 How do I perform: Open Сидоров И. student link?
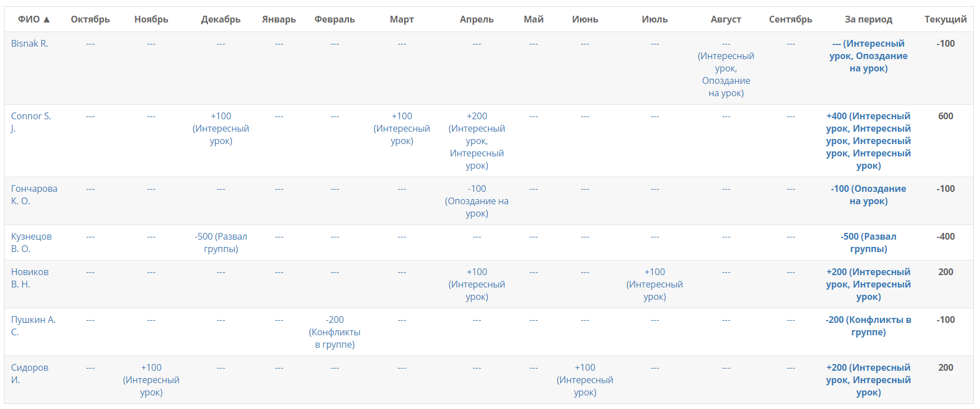[30, 374]
